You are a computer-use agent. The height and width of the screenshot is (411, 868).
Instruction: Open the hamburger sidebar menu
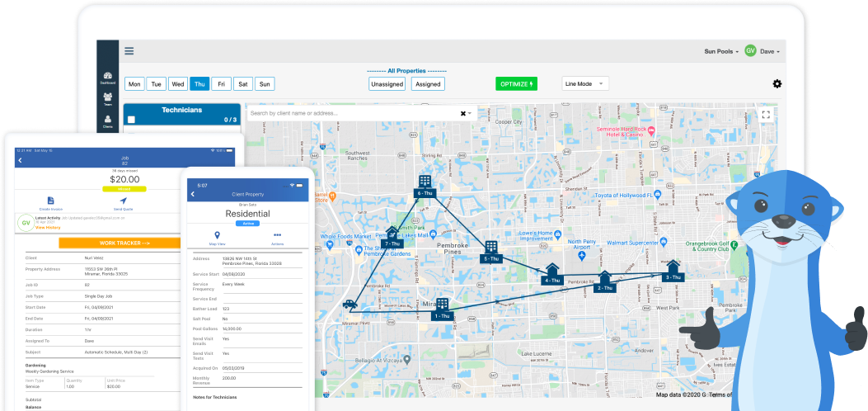129,50
